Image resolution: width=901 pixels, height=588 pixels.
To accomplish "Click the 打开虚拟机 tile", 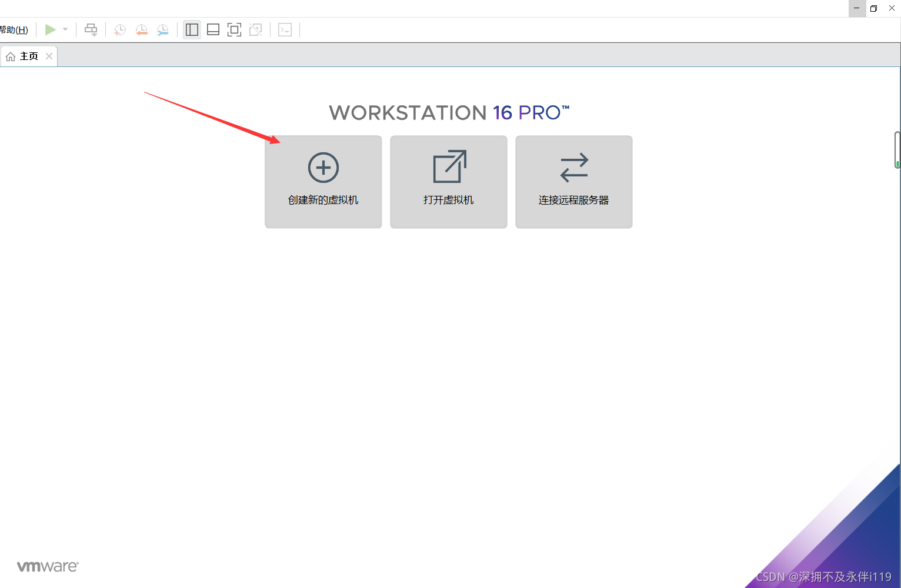I will pyautogui.click(x=449, y=182).
